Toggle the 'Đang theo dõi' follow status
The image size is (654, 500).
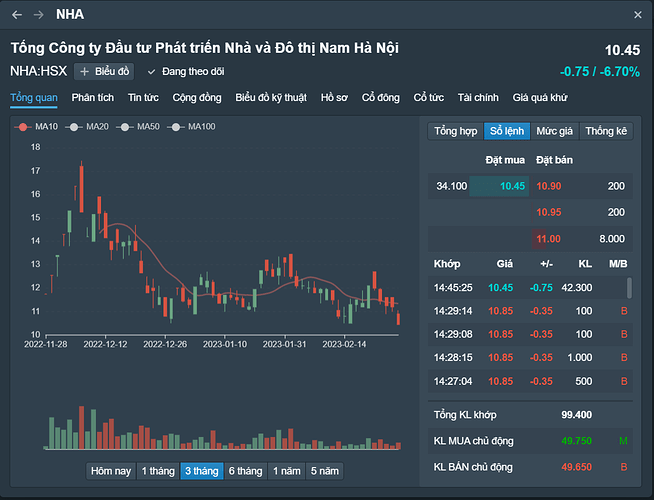pos(185,71)
